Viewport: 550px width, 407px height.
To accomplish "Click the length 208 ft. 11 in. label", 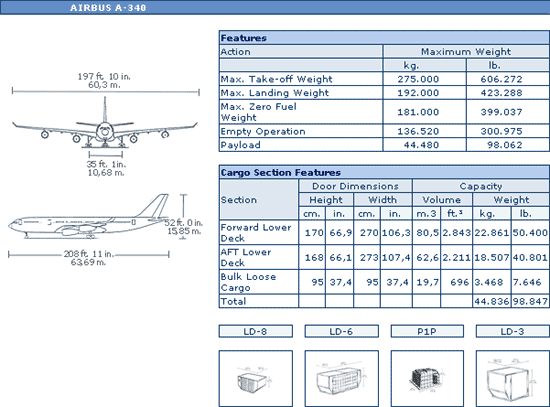I will tap(89, 254).
